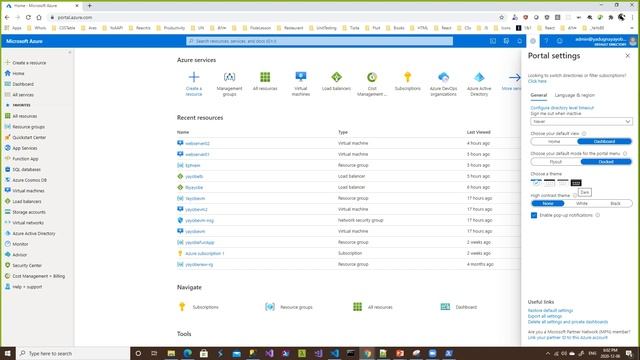Image resolution: width=640 pixels, height=360 pixels.
Task: Open SQL databases in left sidebar
Action: [26, 169]
